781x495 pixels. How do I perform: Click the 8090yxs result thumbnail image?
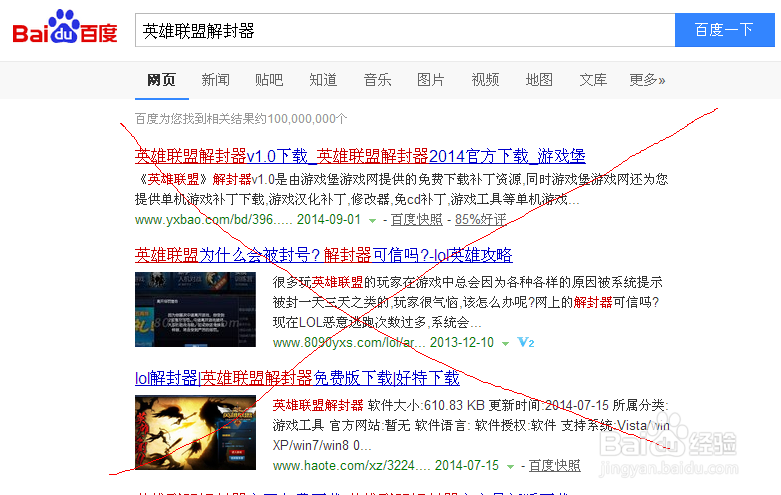click(x=195, y=309)
